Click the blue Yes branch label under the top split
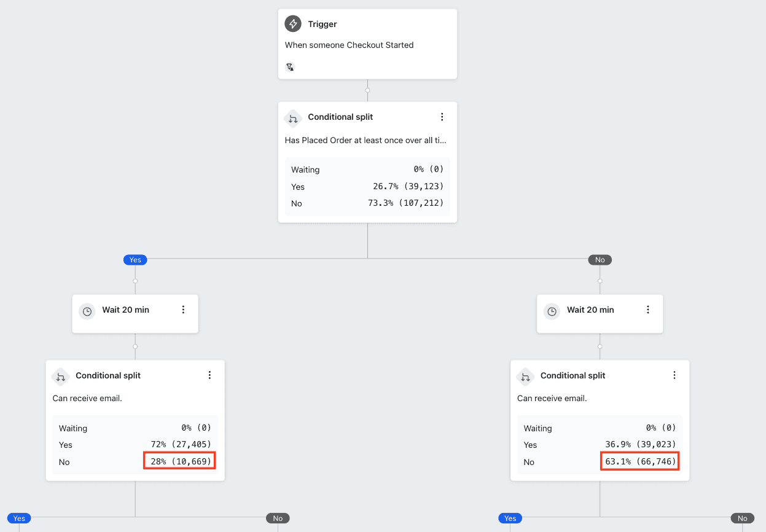Screen dimensions: 766x532 (x=135, y=260)
